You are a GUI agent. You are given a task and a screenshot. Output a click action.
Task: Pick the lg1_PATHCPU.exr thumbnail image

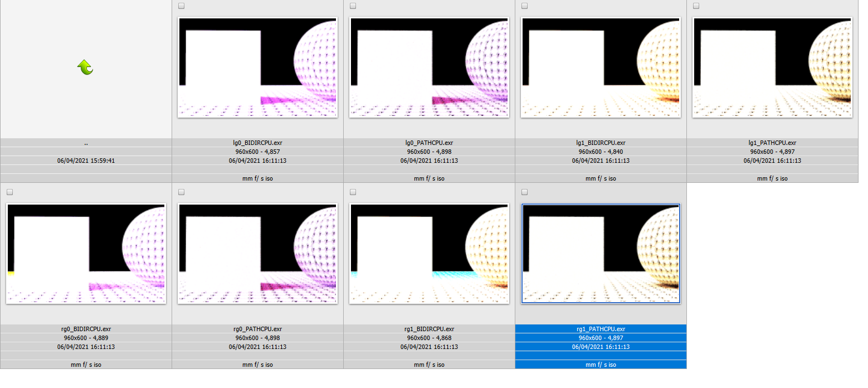pyautogui.click(x=772, y=67)
